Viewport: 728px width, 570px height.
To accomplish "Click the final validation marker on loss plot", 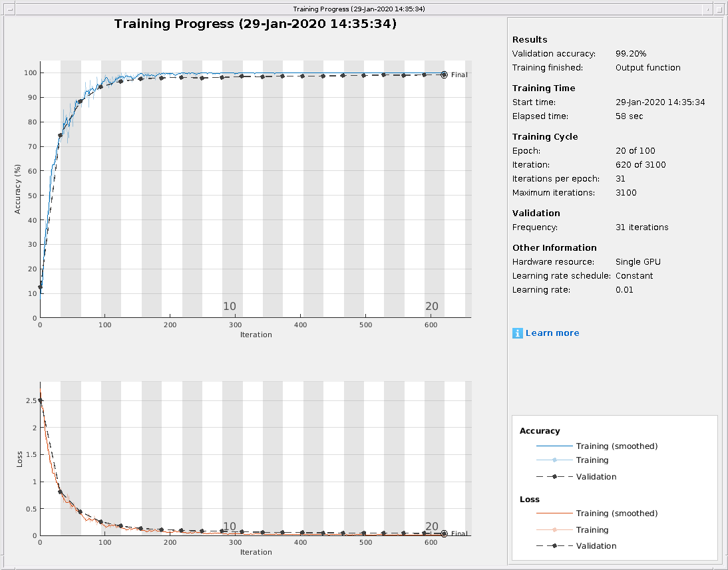I will tap(444, 534).
